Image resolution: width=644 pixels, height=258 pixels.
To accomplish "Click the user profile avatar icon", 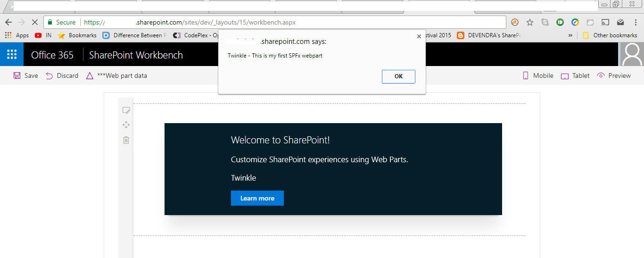I will click(632, 54).
